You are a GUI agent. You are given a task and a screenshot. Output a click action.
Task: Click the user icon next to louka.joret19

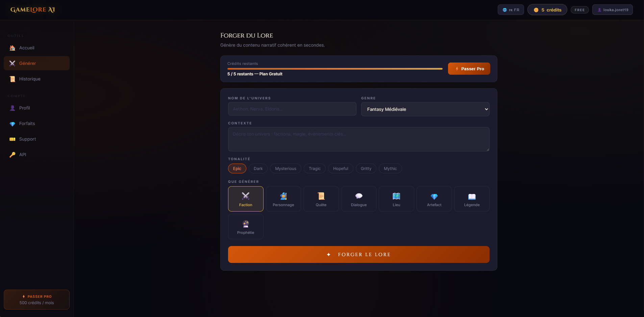599,10
